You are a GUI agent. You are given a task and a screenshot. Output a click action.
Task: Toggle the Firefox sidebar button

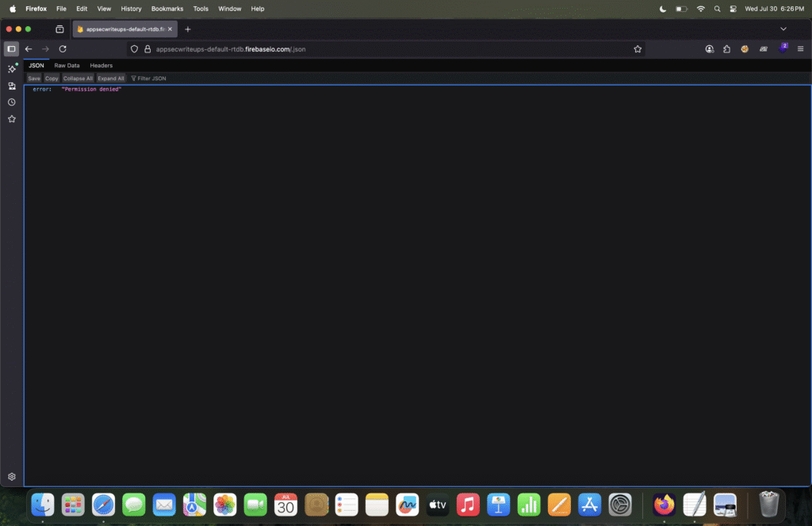click(11, 49)
